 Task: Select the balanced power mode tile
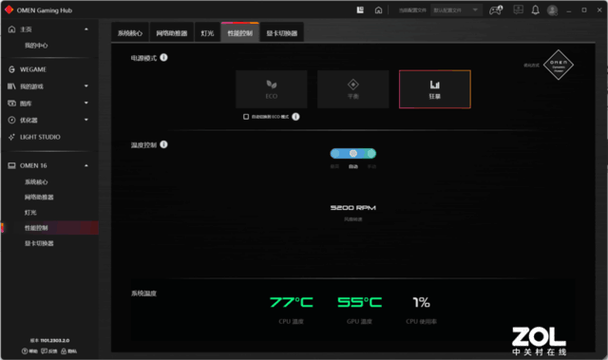(353, 89)
